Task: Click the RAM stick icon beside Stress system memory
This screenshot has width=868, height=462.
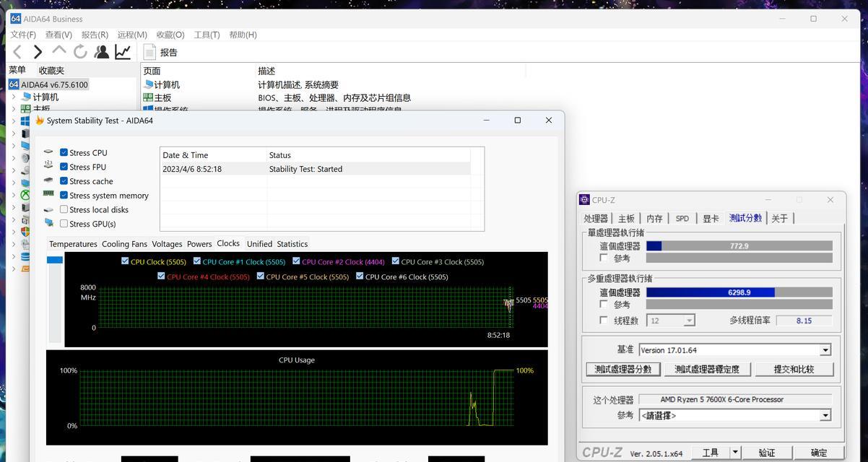Action: [x=48, y=194]
